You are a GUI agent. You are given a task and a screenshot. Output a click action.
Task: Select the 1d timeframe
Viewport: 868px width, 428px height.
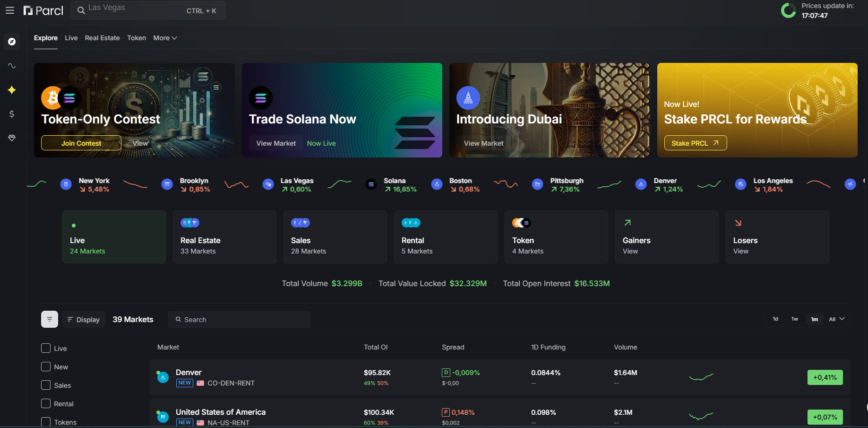tap(775, 319)
